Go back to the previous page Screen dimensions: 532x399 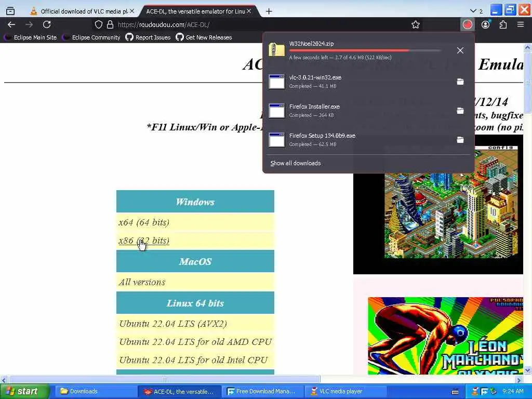click(11, 24)
